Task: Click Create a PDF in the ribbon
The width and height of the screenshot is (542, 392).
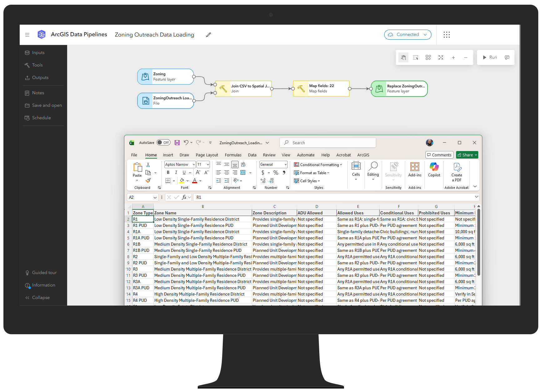Action: click(x=456, y=173)
